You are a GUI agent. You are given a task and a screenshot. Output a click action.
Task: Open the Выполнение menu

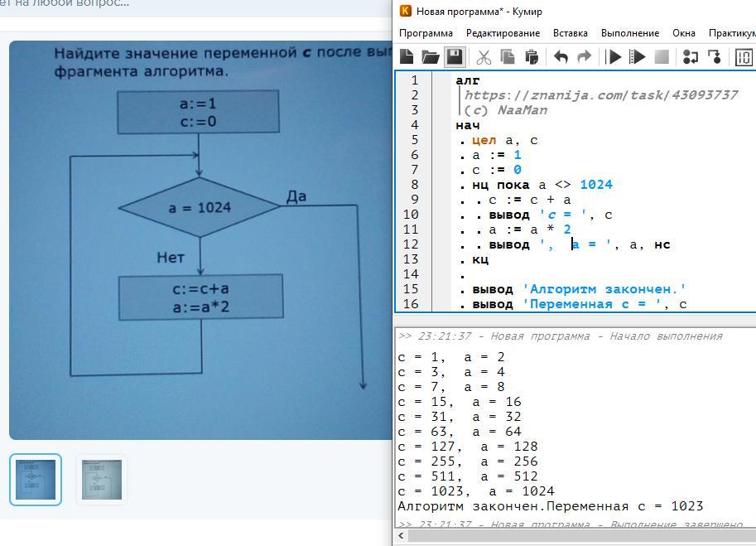click(630, 33)
